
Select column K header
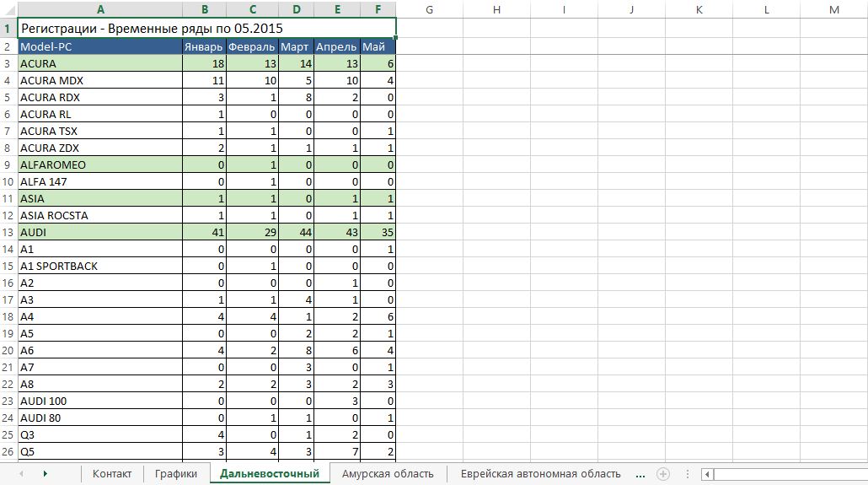699,9
